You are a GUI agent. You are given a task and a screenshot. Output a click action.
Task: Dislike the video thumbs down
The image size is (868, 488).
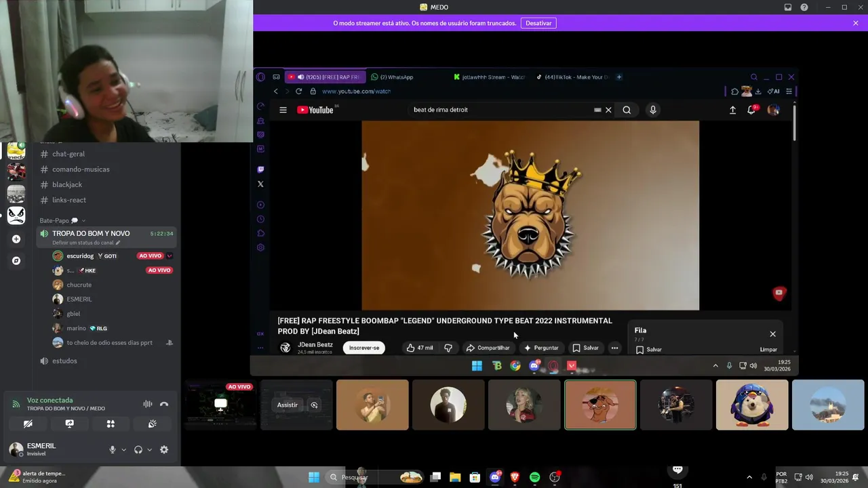pos(448,348)
